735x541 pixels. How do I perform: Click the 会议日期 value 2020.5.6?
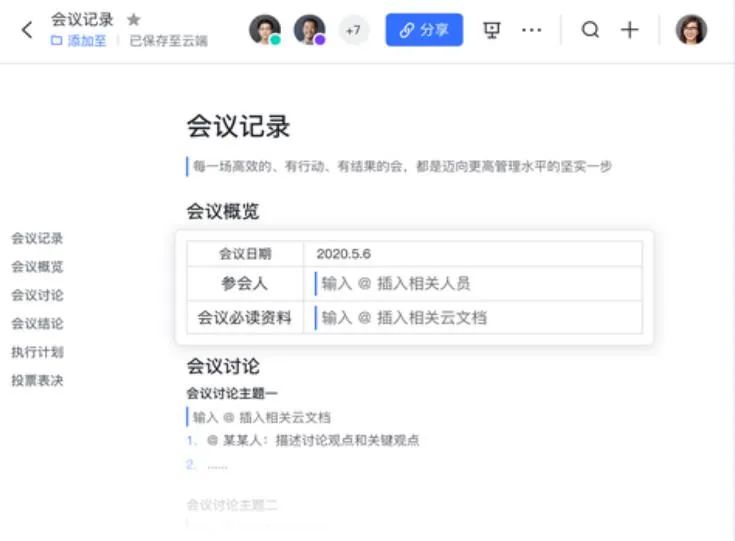pyautogui.click(x=344, y=254)
